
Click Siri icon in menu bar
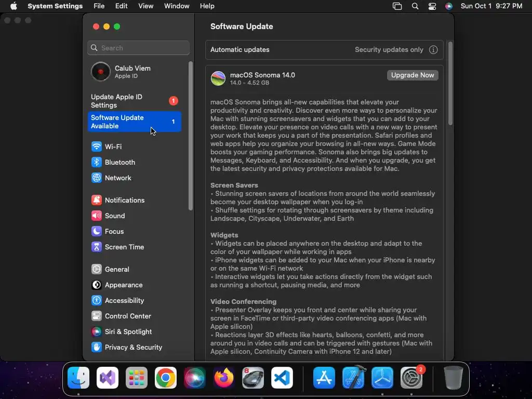tap(448, 6)
